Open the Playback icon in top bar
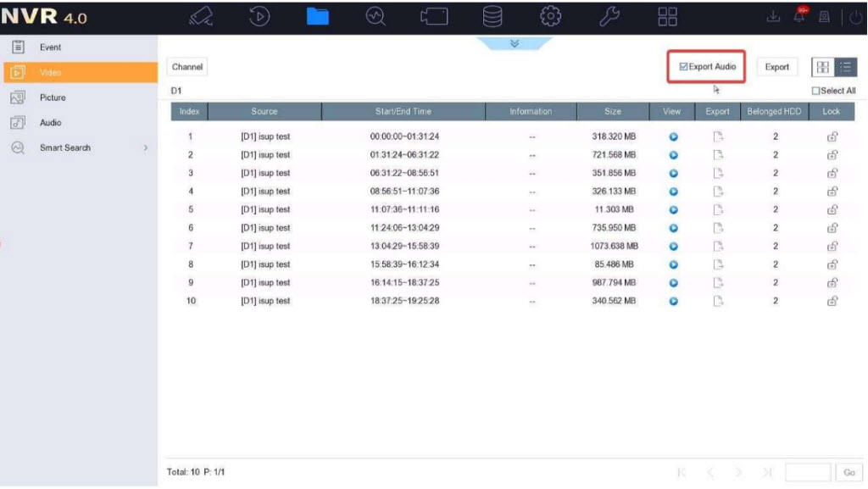868x489 pixels. pos(259,17)
